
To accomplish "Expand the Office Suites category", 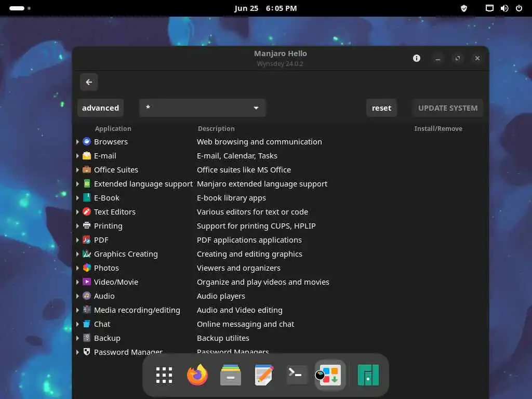I will pyautogui.click(x=77, y=170).
